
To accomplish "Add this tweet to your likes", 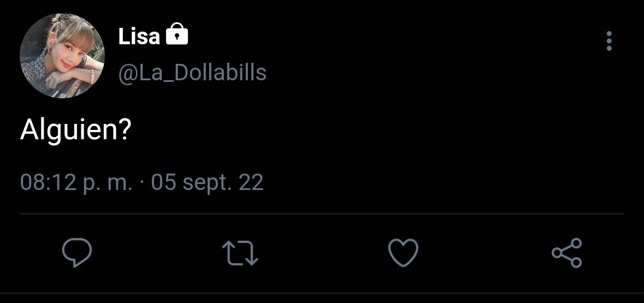I will coord(403,252).
